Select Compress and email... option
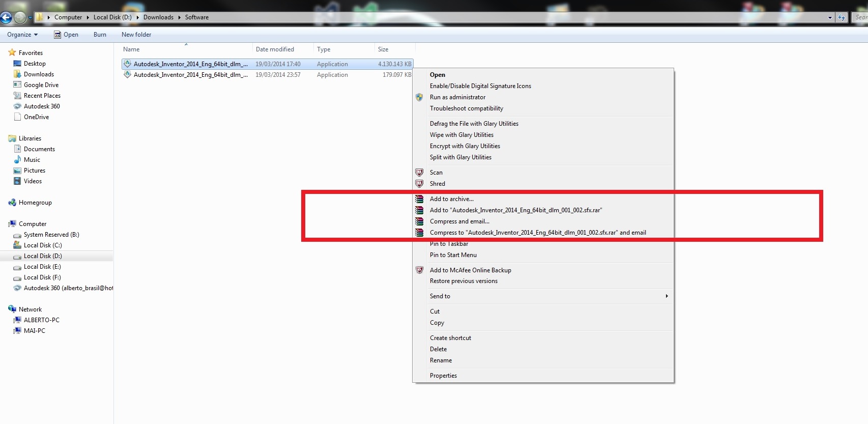Viewport: 868px width, 424px height. 459,221
